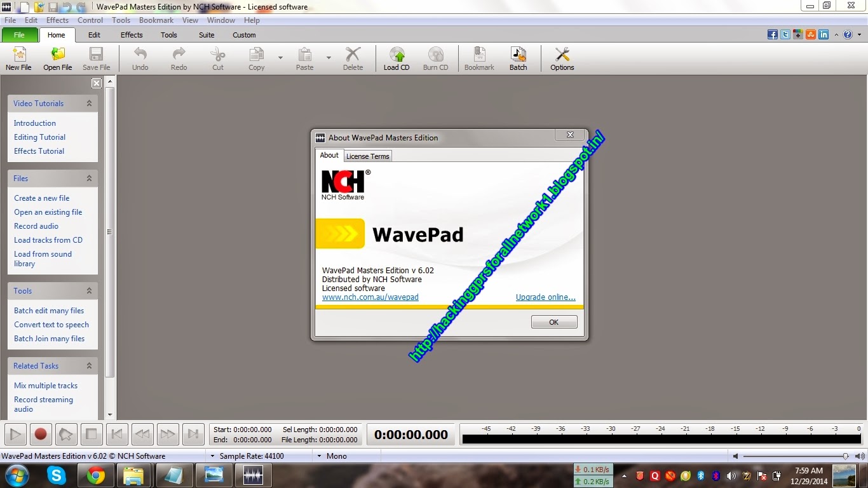The image size is (868, 488).
Task: Click the Rewind button
Action: (x=142, y=435)
